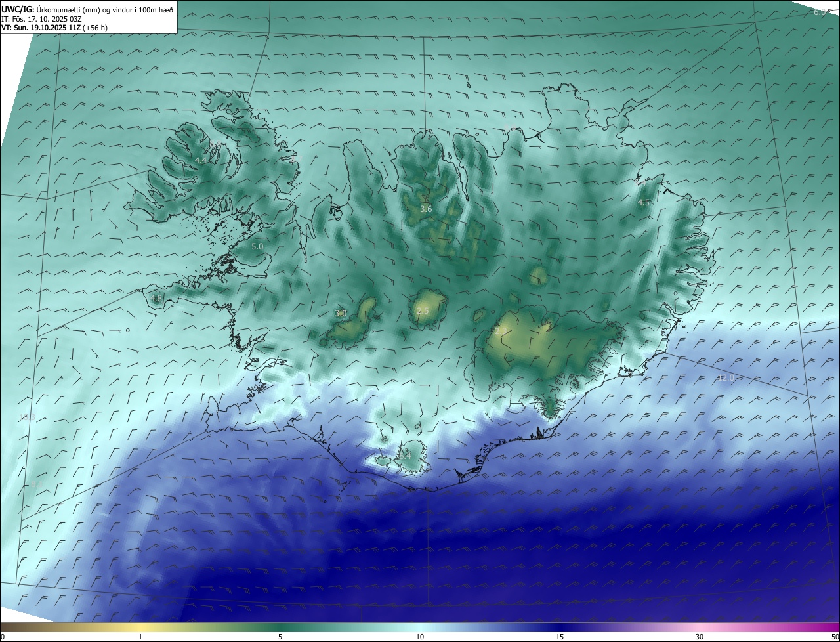Click the '8.2' value off the southwest coast
Viewport: 840px width, 642px height.
pyautogui.click(x=36, y=484)
